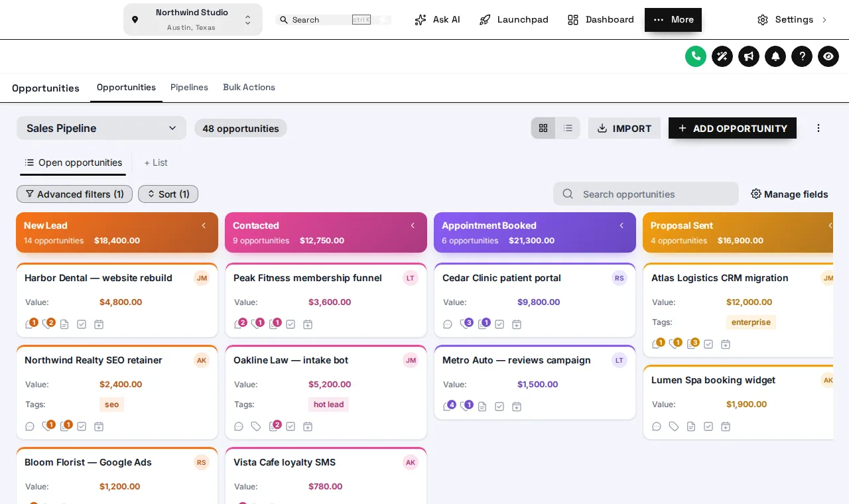The height and width of the screenshot is (504, 849).
Task: Open Advanced filters (1)
Action: coord(74,194)
